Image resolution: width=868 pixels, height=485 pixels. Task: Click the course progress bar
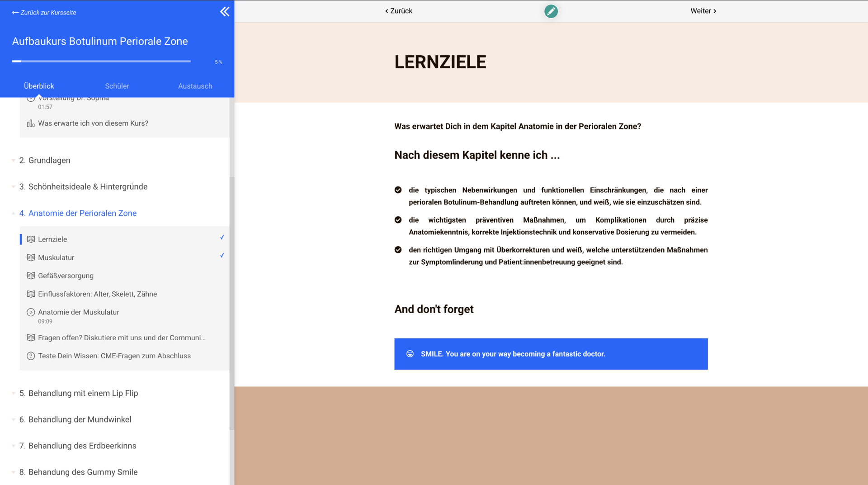pyautogui.click(x=101, y=61)
